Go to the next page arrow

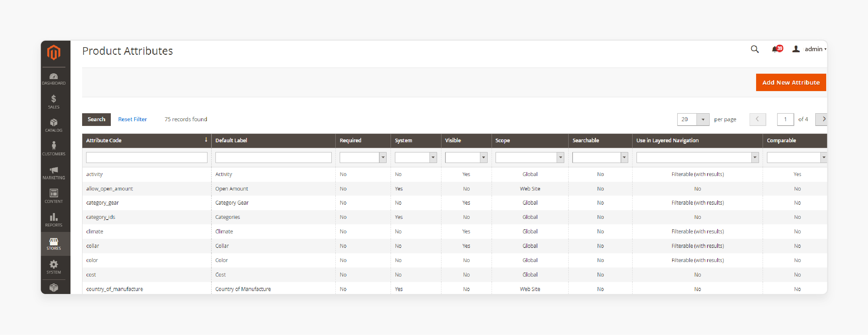(x=821, y=119)
